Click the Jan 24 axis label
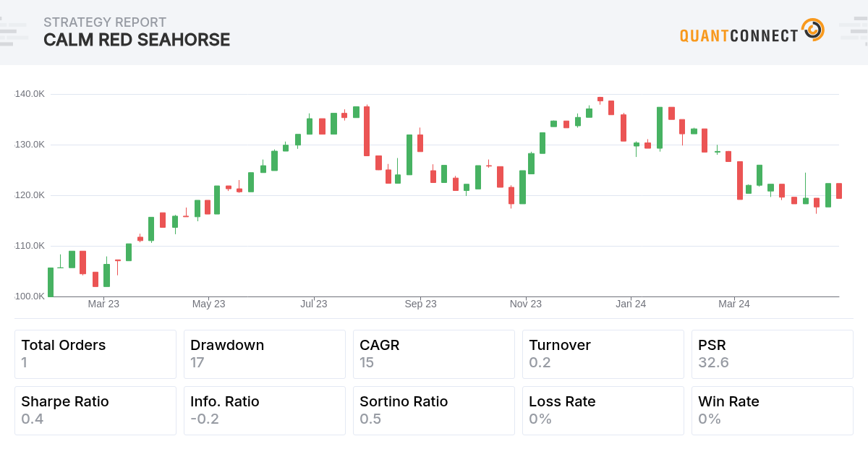868x457 pixels. coord(631,304)
